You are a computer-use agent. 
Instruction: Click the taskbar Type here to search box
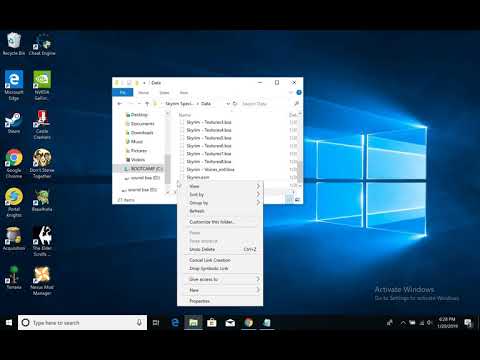coord(82,323)
